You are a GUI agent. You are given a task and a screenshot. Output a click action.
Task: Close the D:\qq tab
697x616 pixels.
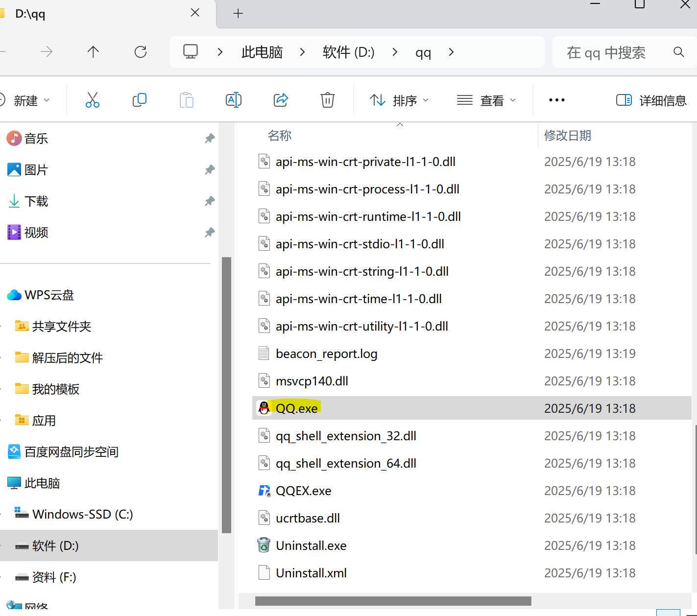coord(195,13)
